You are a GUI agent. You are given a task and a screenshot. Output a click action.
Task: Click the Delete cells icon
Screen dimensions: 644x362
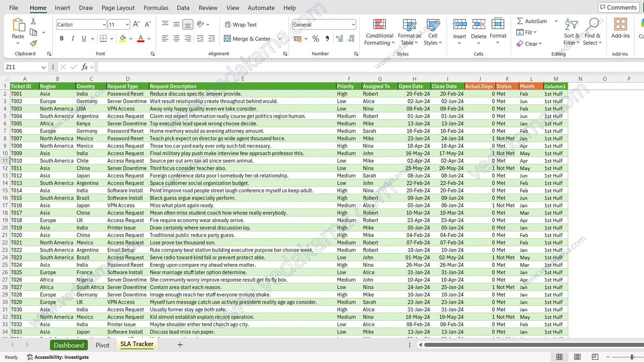(479, 25)
